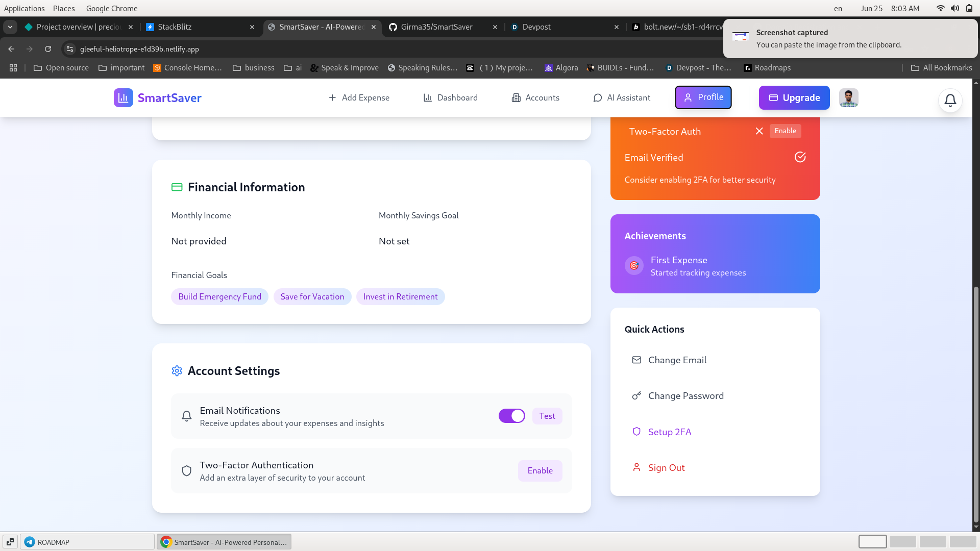Click the Enable button in security card
The image size is (980, 551).
click(785, 131)
